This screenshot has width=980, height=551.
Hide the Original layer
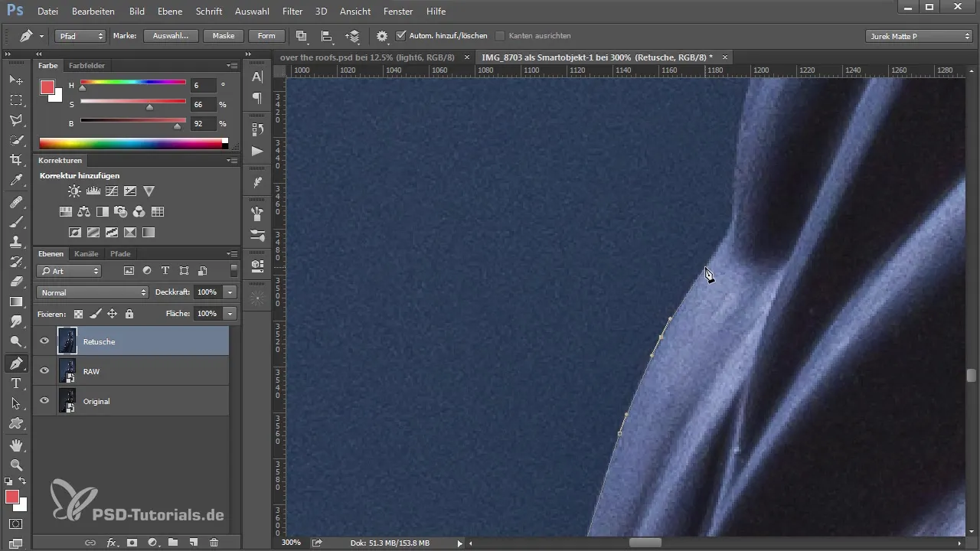click(x=44, y=401)
